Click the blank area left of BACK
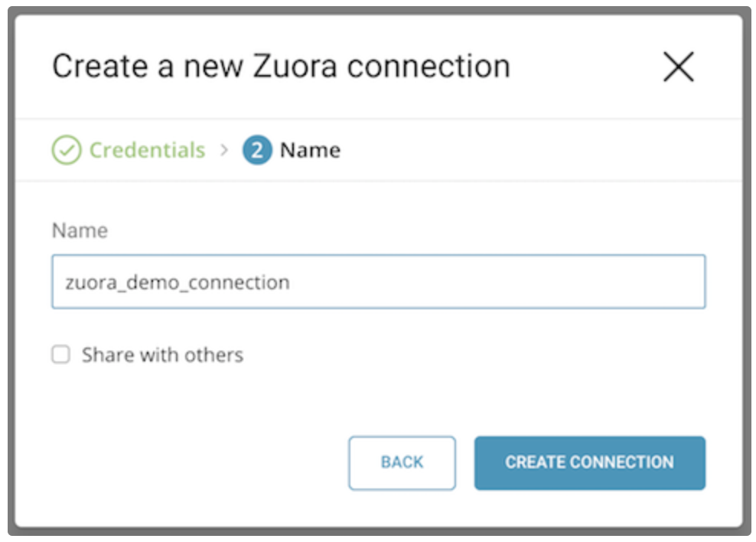Screen dimensions: 756x542 click(191, 462)
